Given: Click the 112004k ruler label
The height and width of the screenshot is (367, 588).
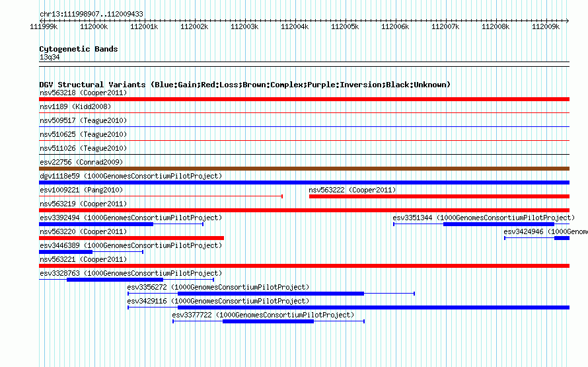Looking at the screenshot, I should pos(295,27).
